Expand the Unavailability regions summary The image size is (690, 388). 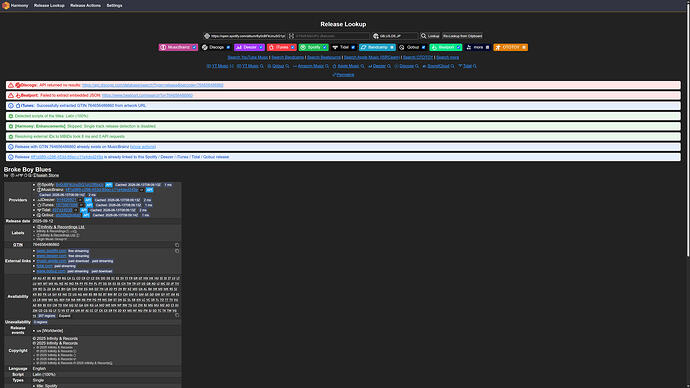pyautogui.click(x=40, y=322)
